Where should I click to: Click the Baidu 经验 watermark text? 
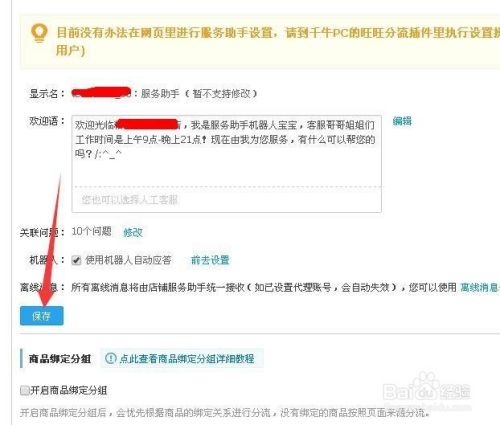427,392
